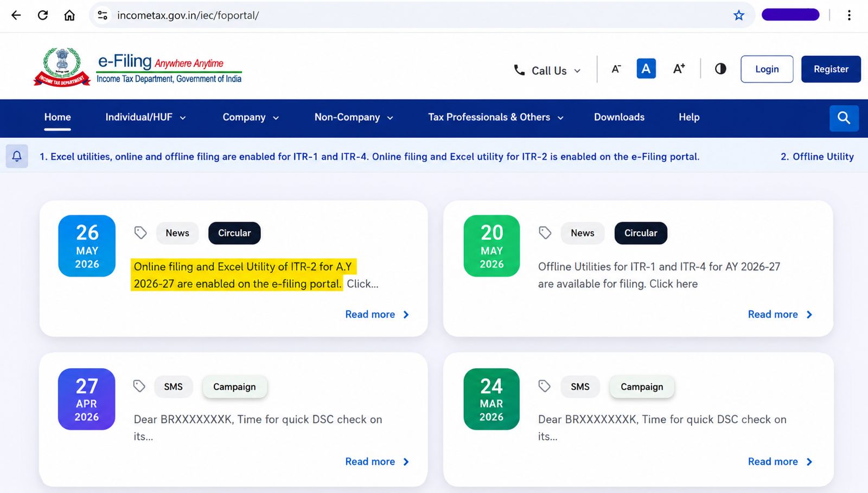
Task: Click the Register button
Action: [x=831, y=69]
